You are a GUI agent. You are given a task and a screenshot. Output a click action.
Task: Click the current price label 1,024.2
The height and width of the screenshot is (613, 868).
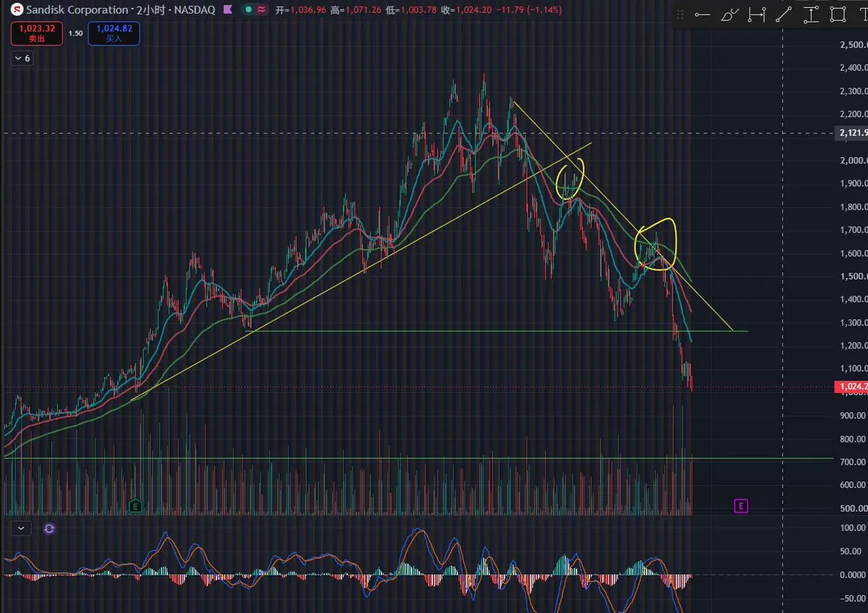pos(851,386)
